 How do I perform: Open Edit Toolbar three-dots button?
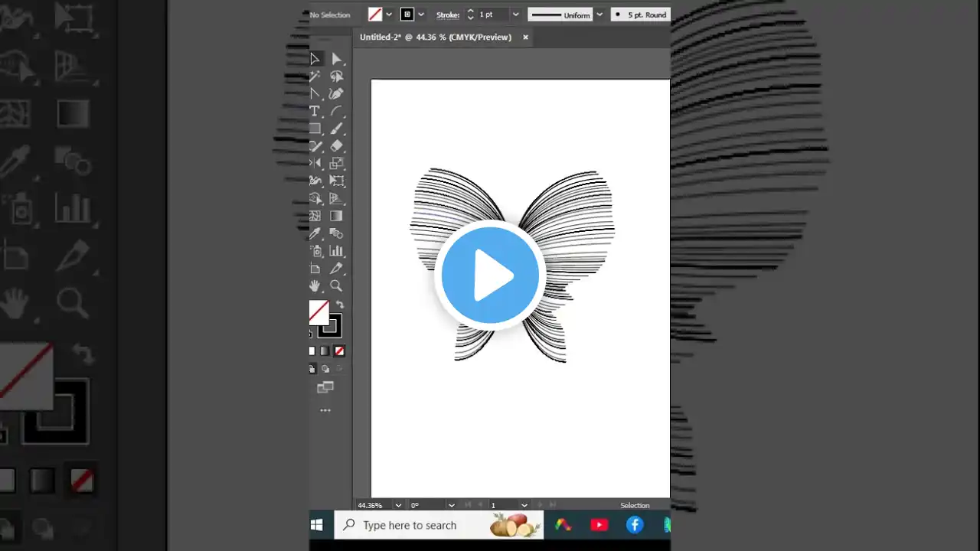pyautogui.click(x=325, y=410)
